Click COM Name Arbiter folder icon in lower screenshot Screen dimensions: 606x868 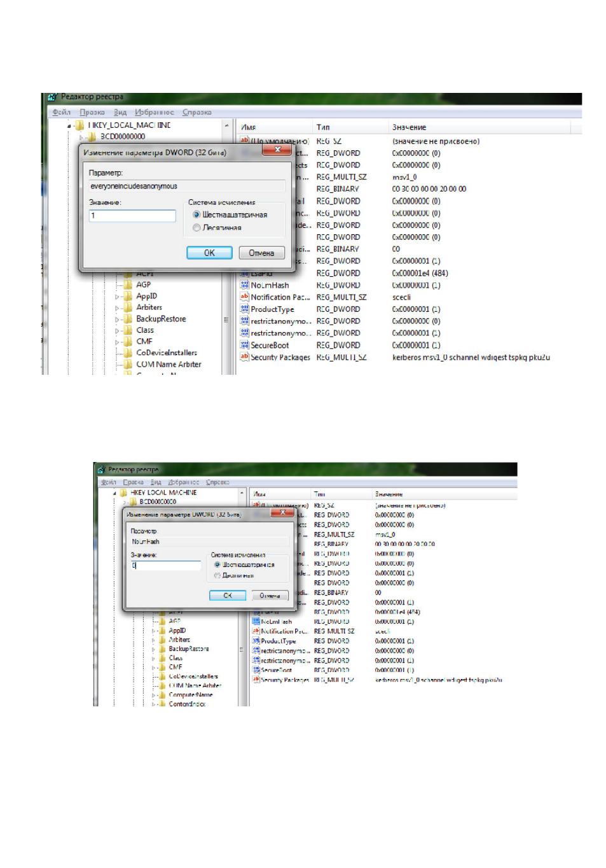(162, 685)
